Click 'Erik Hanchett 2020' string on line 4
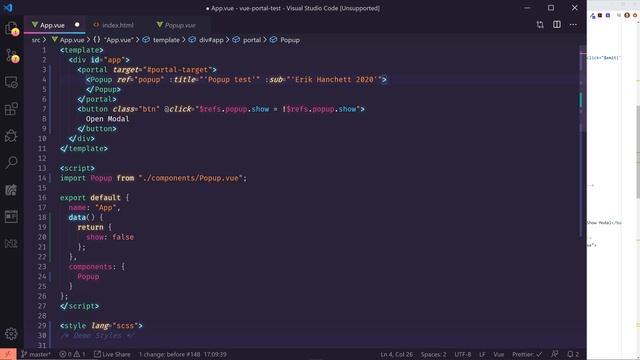Viewport: 640px width, 360px height. pyautogui.click(x=334, y=80)
